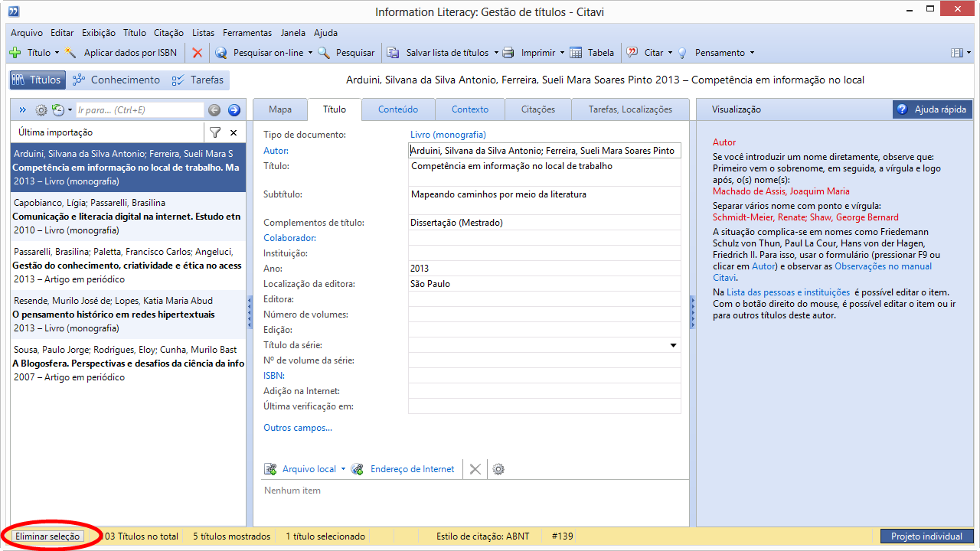
Task: Click the Projeto individual button
Action: (926, 536)
